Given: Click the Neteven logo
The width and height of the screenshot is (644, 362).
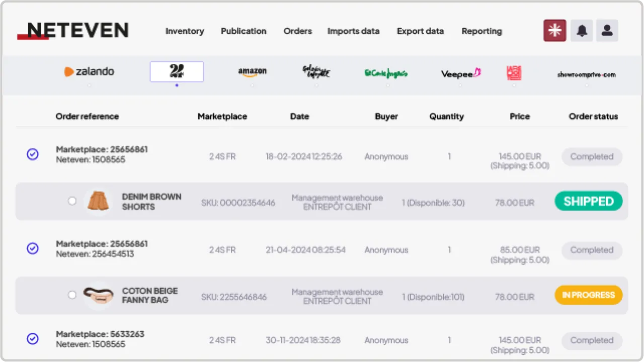Looking at the screenshot, I should (73, 31).
